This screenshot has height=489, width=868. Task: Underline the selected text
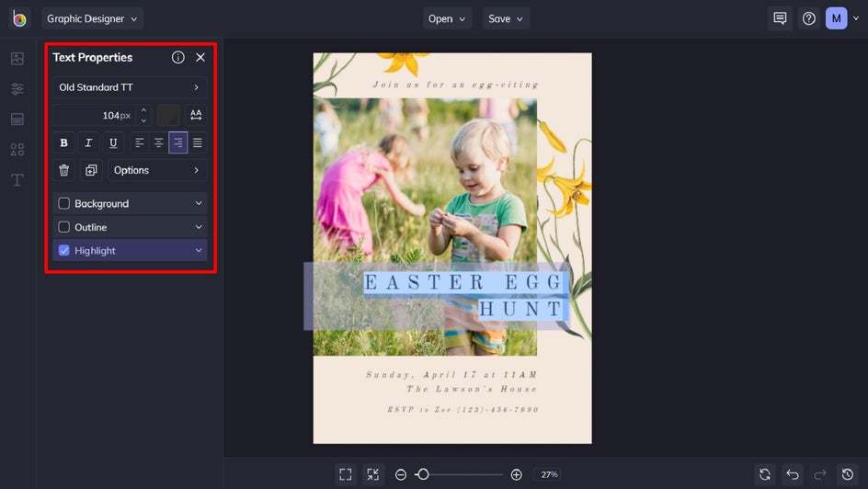click(113, 142)
